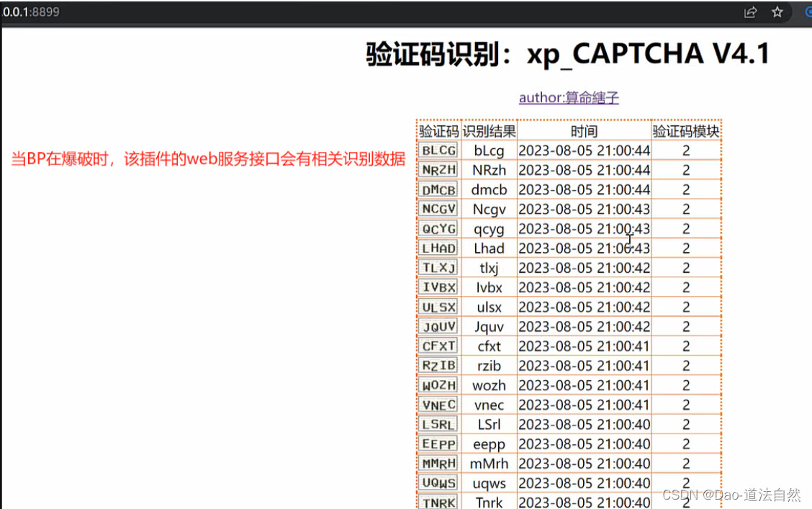Select the 验证码 column header
812x509 pixels.
click(x=438, y=131)
